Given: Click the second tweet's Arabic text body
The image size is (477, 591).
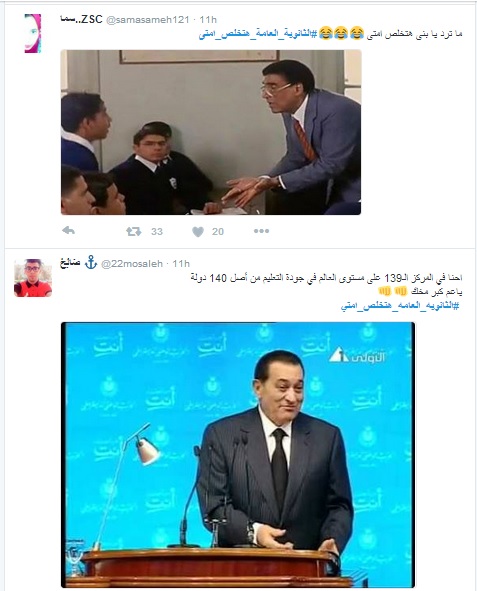Looking at the screenshot, I should click(x=326, y=285).
